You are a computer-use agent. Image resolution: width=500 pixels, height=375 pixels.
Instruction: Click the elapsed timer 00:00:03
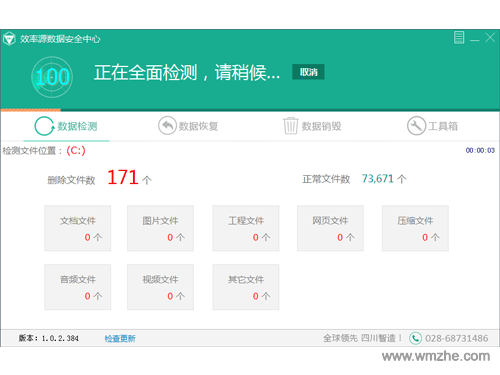point(480,150)
